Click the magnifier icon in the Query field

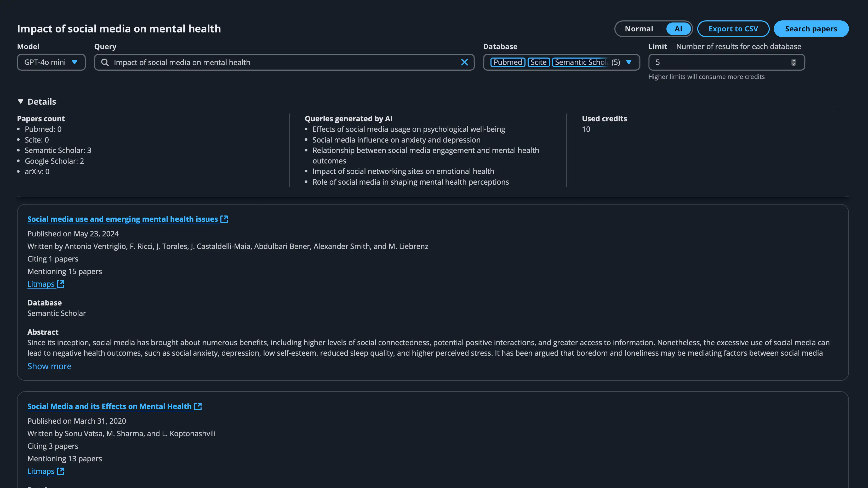point(105,62)
